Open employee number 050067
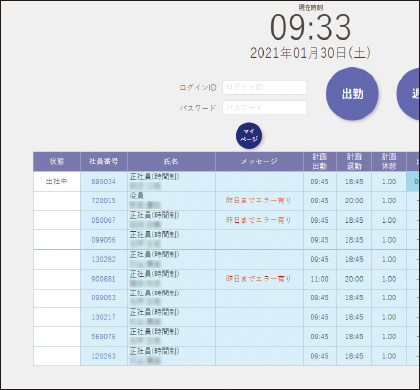The image size is (420, 390). [x=104, y=220]
